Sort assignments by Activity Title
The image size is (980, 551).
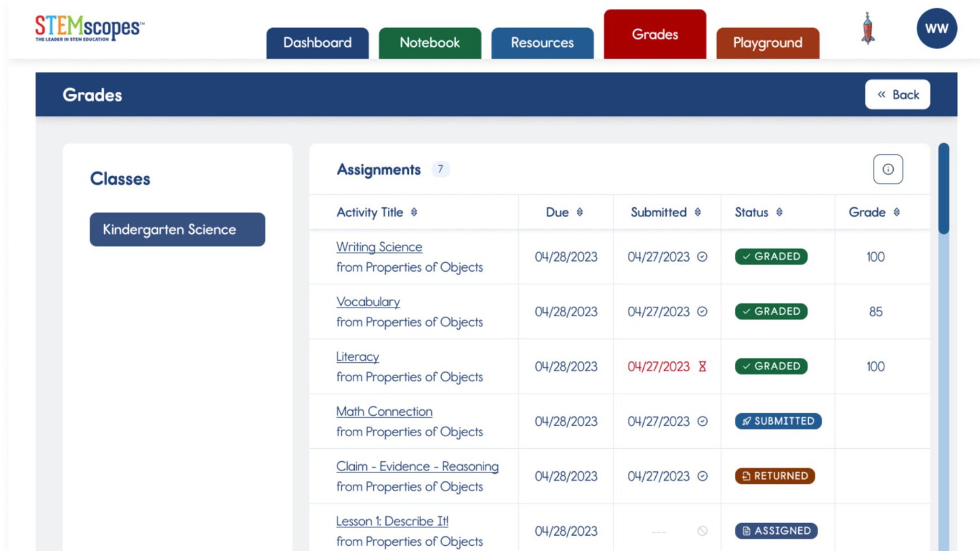(x=414, y=212)
